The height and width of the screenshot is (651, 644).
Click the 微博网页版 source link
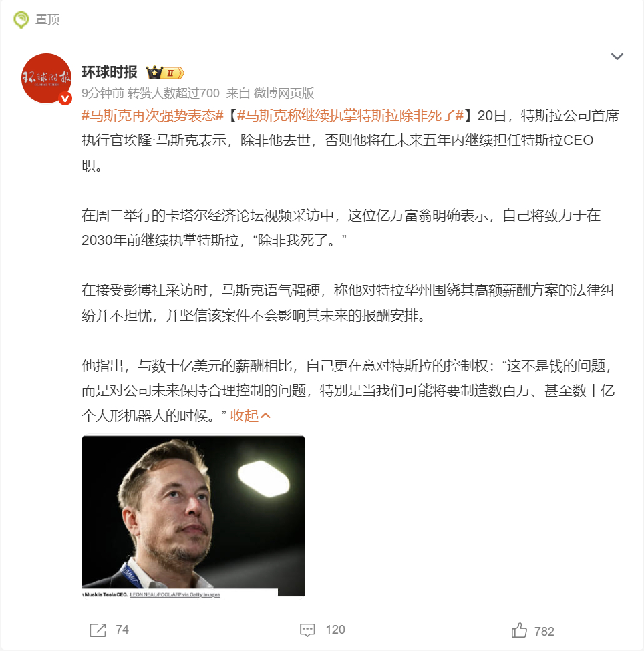[284, 93]
